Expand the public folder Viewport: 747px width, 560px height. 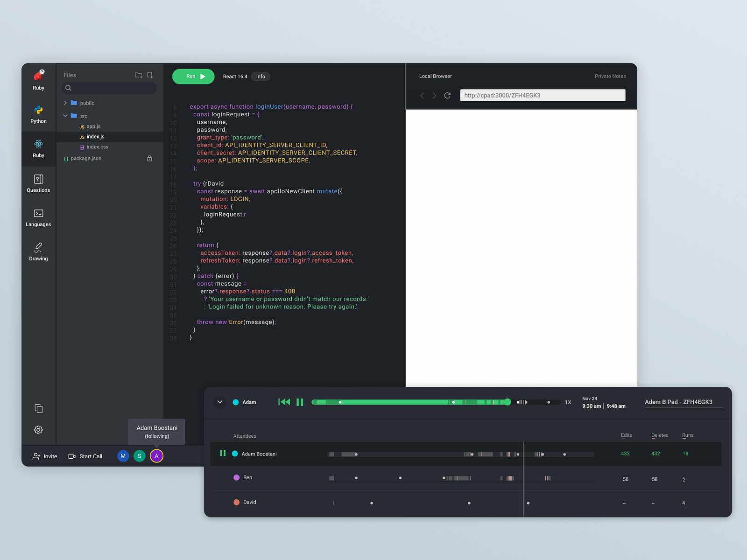65,103
